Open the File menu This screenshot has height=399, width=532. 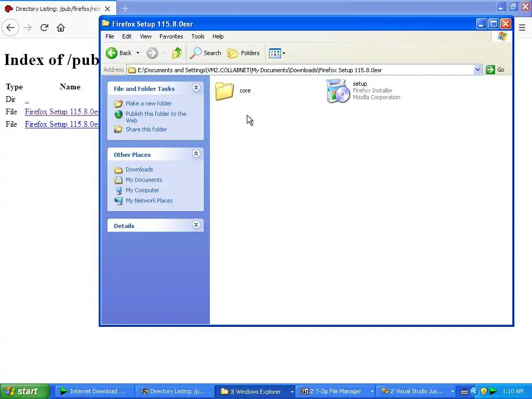(x=110, y=36)
